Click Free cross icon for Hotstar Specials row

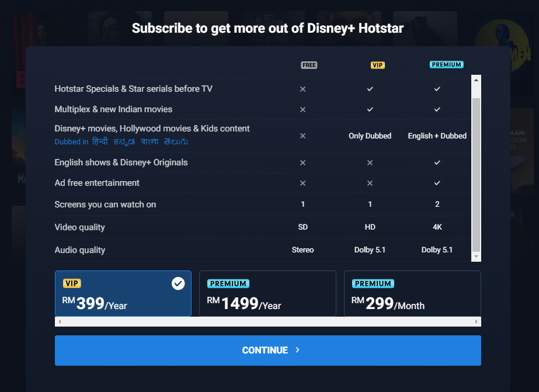click(302, 89)
